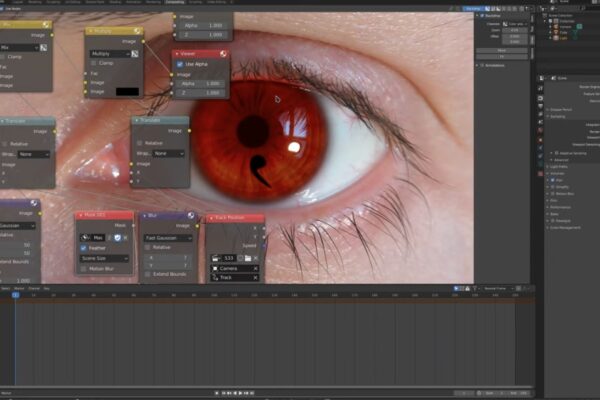This screenshot has height=400, width=600.
Task: Select Scene Collection in the outliner
Action: click(x=560, y=16)
